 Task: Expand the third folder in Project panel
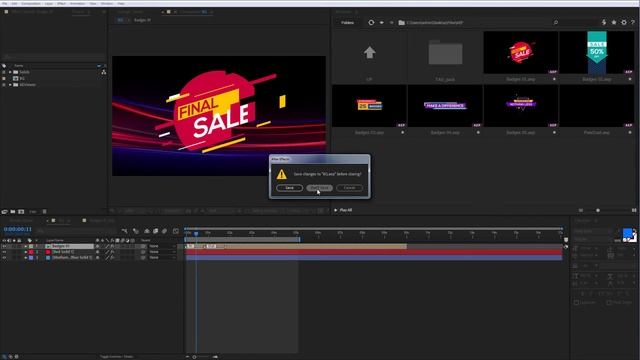(x=10, y=85)
